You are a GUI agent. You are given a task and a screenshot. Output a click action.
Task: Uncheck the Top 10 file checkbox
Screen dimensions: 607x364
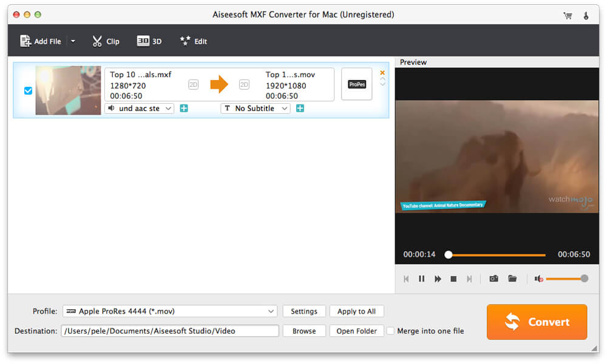pyautogui.click(x=28, y=90)
